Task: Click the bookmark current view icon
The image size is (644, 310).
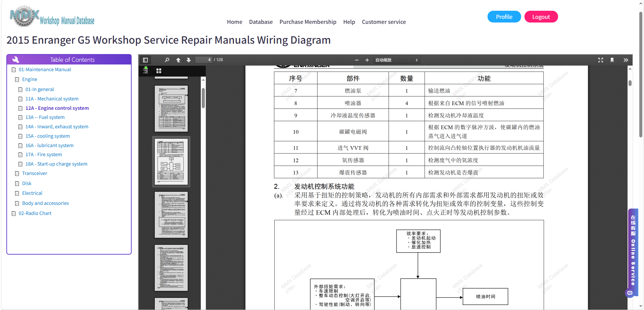Action: (x=612, y=60)
